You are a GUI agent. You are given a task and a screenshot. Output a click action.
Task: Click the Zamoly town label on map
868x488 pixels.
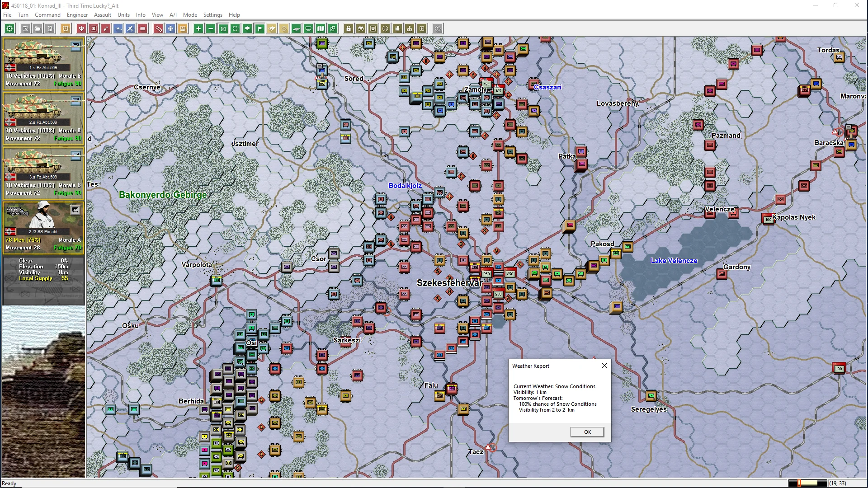pyautogui.click(x=476, y=89)
